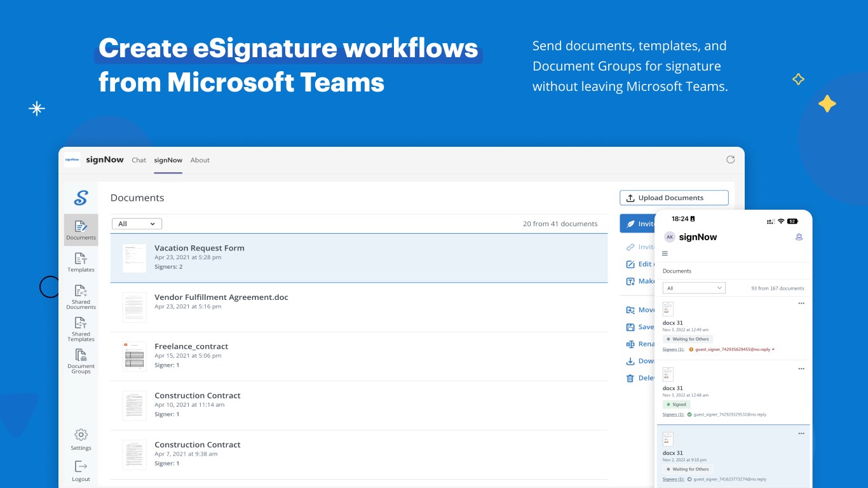
Task: Open the All dropdown in the mobile view
Action: pyautogui.click(x=693, y=288)
